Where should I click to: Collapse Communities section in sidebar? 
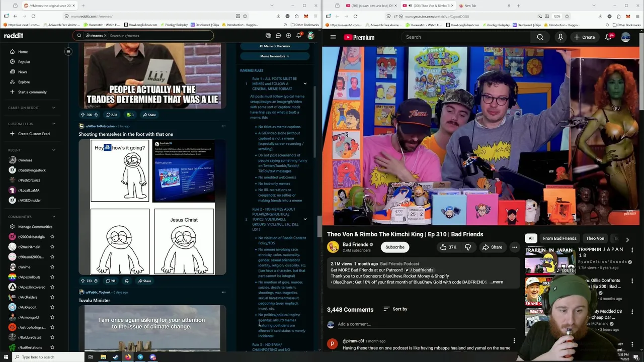[x=54, y=217]
